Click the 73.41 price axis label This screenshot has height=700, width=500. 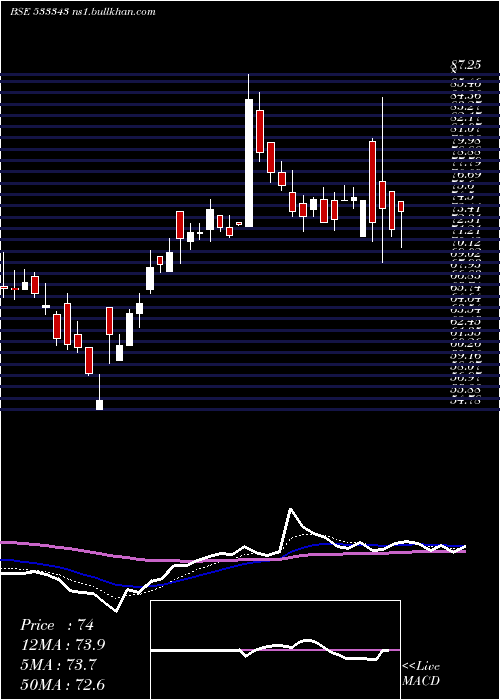click(x=465, y=209)
